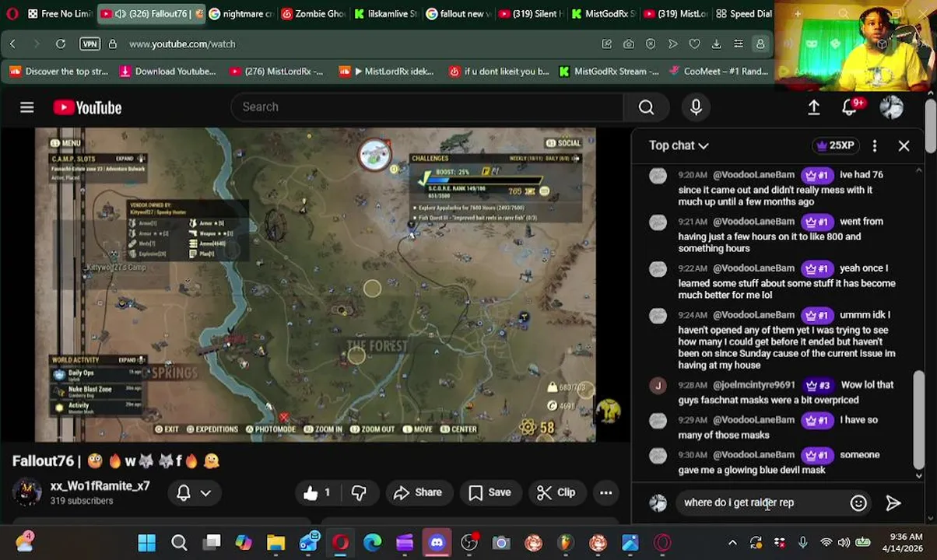Open Microsoft Edge from taskbar
This screenshot has width=937, height=560.
click(x=373, y=543)
